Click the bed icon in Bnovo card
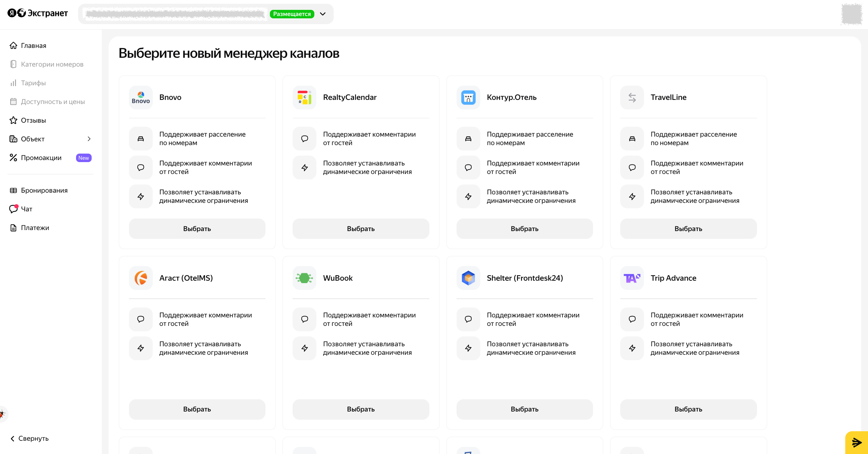This screenshot has height=454, width=868. pyautogui.click(x=141, y=139)
